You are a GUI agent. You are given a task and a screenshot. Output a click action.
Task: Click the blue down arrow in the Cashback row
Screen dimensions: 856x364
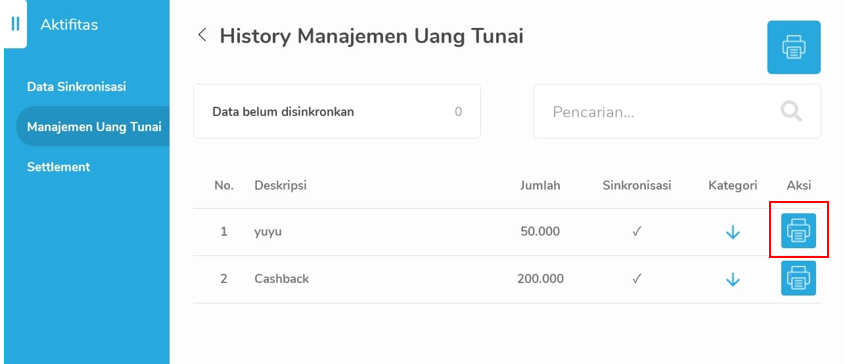(x=733, y=280)
